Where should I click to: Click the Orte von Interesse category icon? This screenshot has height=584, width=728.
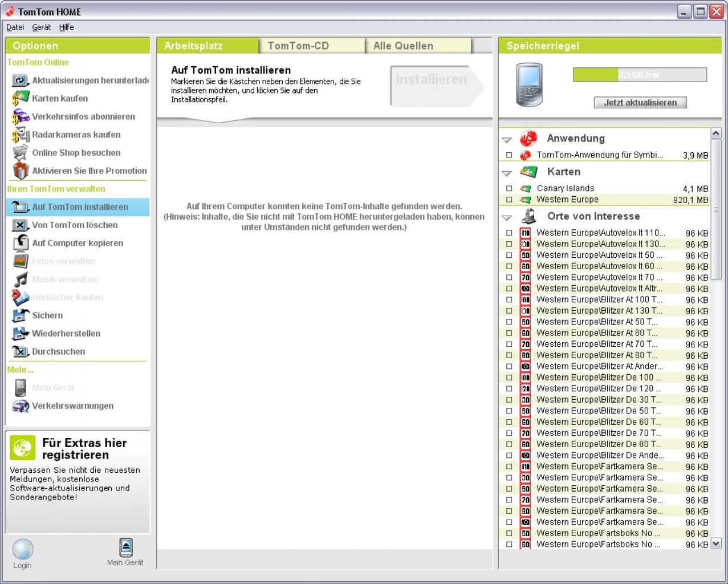(530, 216)
